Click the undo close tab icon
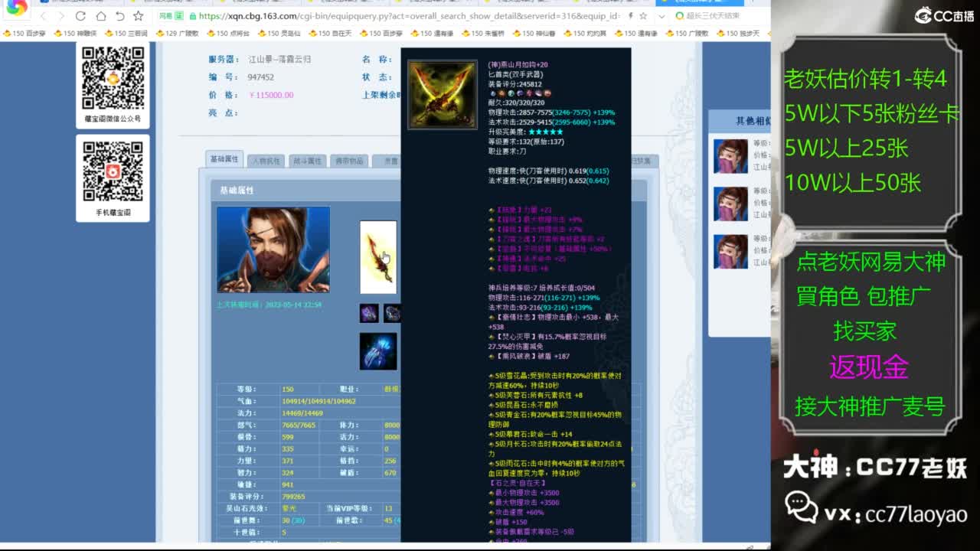980x551 pixels. pyautogui.click(x=119, y=16)
